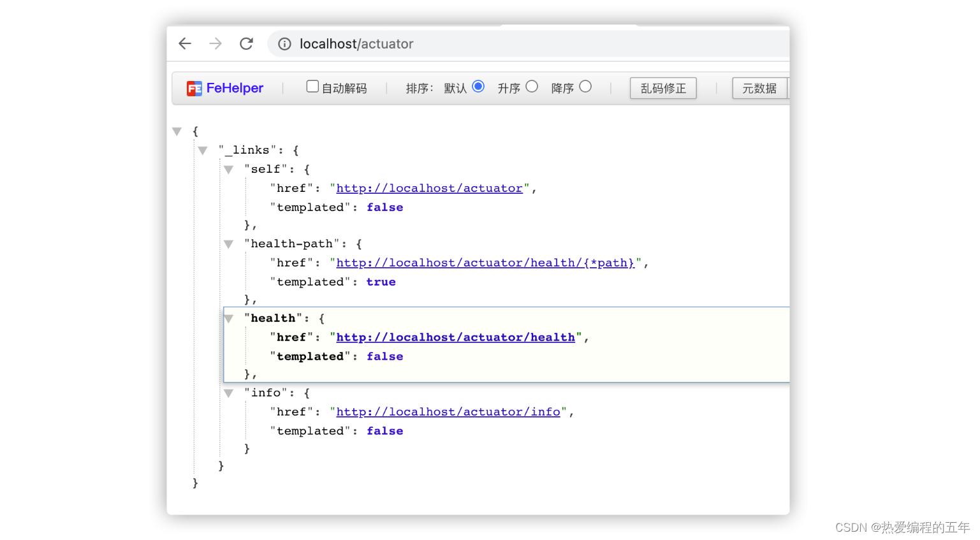Click the false value under self
Screen dimensions: 980x540
384,207
